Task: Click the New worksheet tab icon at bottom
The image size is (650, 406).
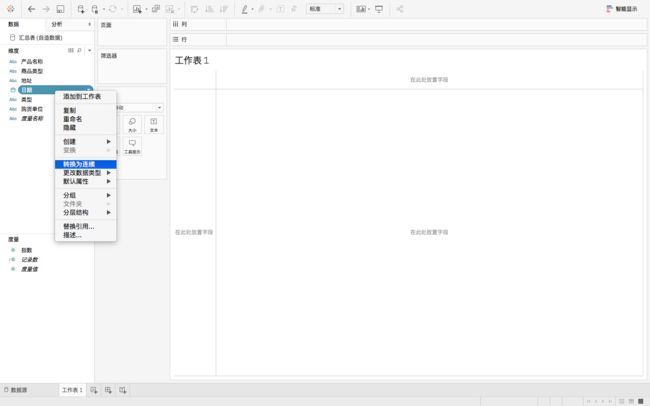Action: [94, 390]
